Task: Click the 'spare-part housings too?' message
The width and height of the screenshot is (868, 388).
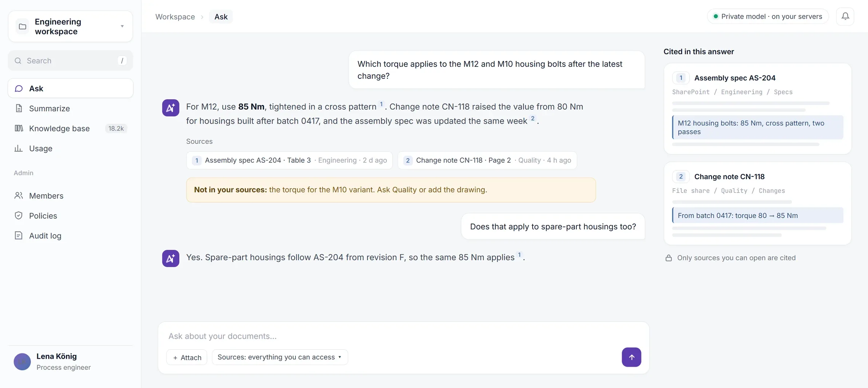Action: pyautogui.click(x=553, y=226)
